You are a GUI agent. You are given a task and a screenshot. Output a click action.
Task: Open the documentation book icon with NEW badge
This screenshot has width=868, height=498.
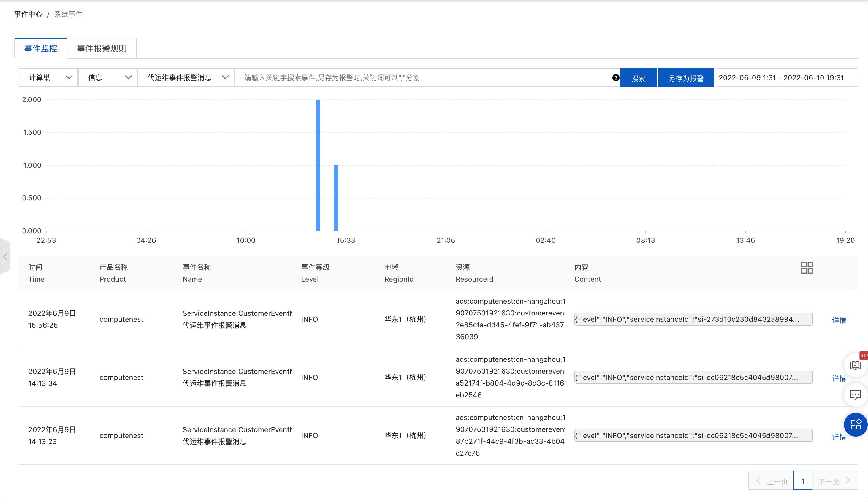pyautogui.click(x=855, y=366)
